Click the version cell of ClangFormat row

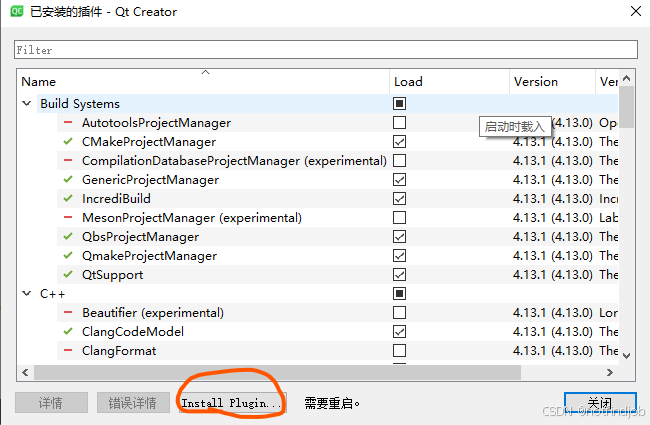553,351
